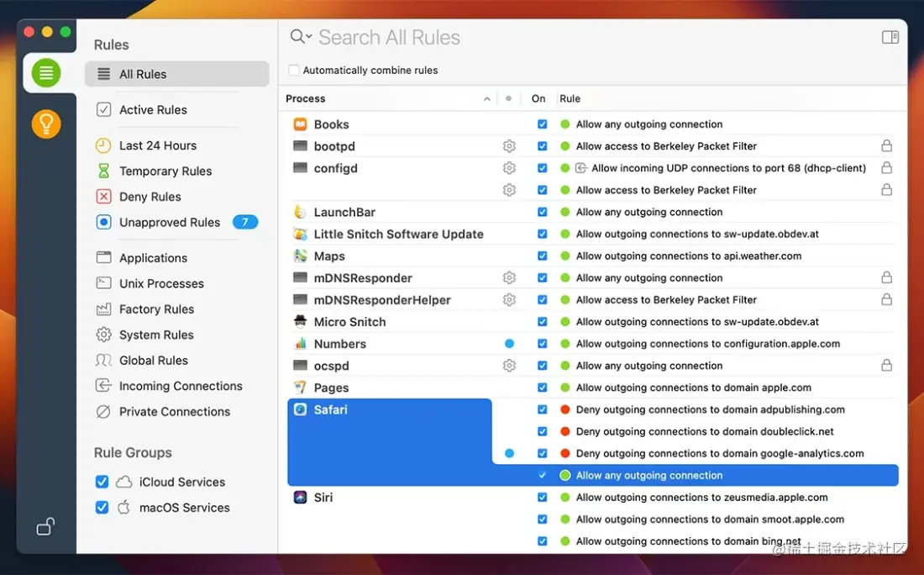Select the Pages 'domain apple.com' rule text

pos(694,388)
